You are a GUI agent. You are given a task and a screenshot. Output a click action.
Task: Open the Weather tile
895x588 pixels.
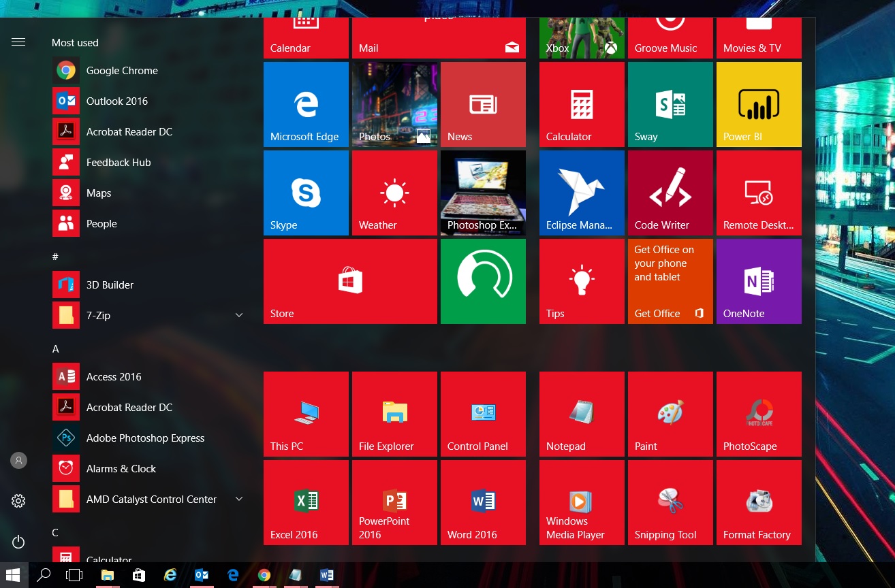click(394, 193)
